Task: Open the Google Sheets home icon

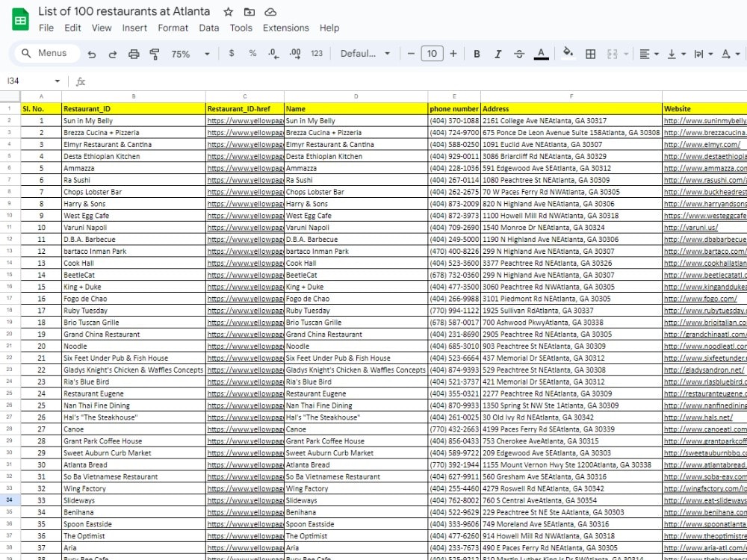Action: click(x=20, y=19)
